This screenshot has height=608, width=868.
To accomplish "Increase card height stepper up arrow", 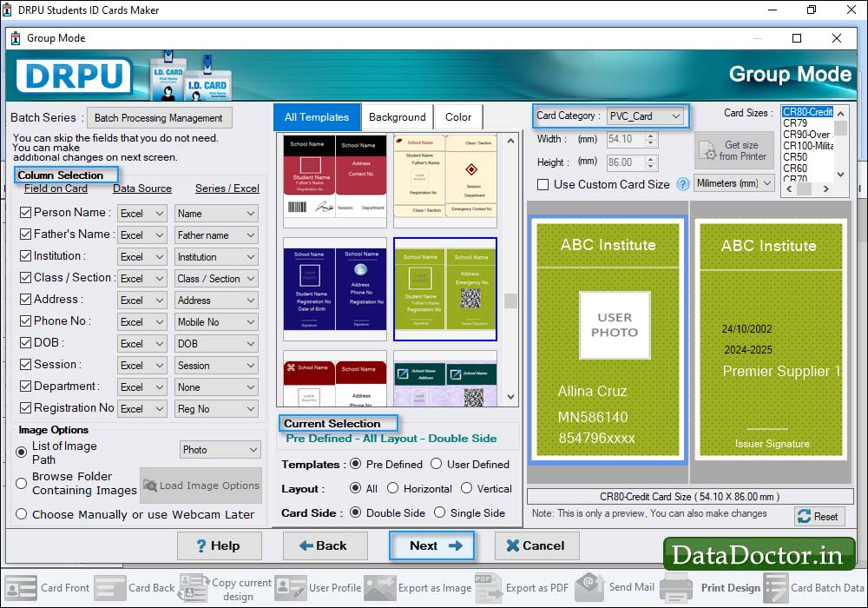I will tap(651, 159).
